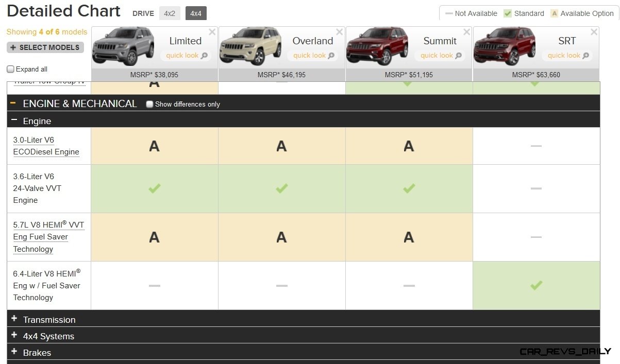Click the dark red SRT vehicle image

click(505, 46)
